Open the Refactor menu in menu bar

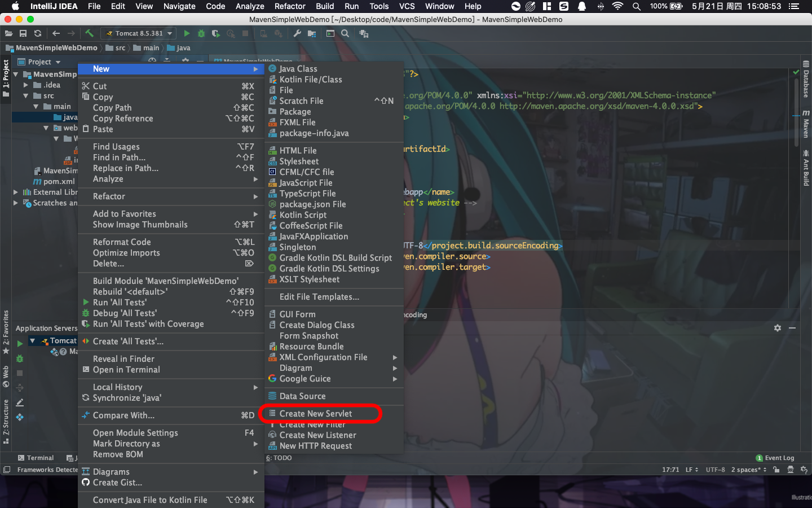pos(290,6)
